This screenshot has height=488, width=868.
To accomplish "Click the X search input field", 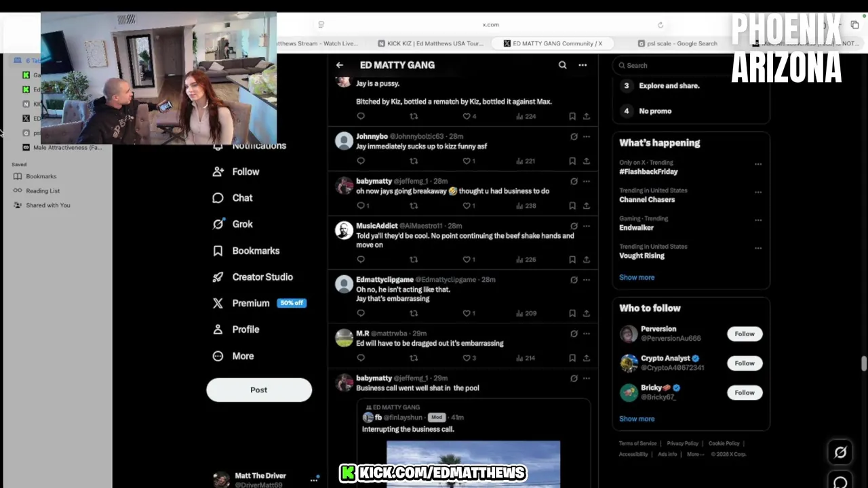I will [x=690, y=65].
